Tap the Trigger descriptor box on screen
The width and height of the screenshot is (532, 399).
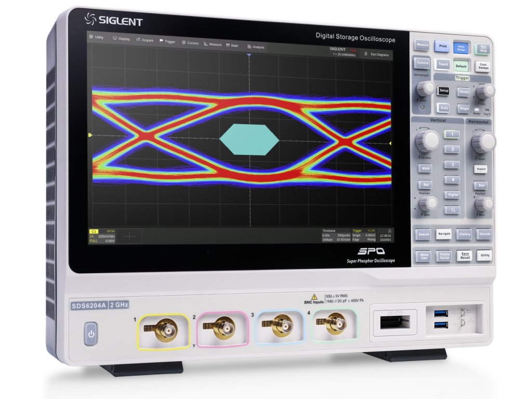[x=364, y=235]
